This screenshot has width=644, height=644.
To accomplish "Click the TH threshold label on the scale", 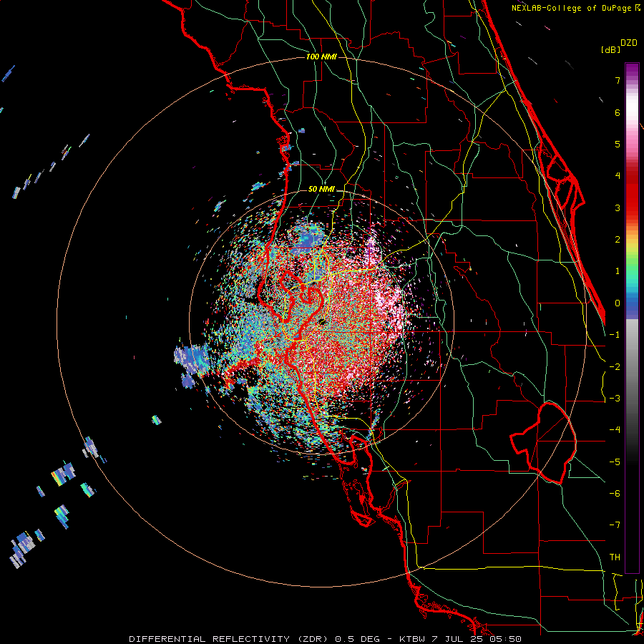I will tap(615, 557).
